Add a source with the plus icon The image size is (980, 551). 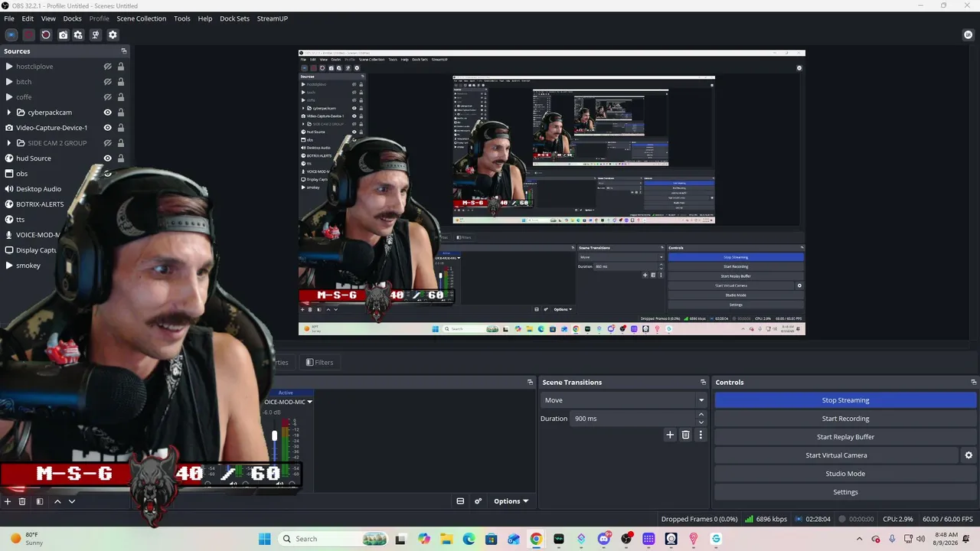8,501
